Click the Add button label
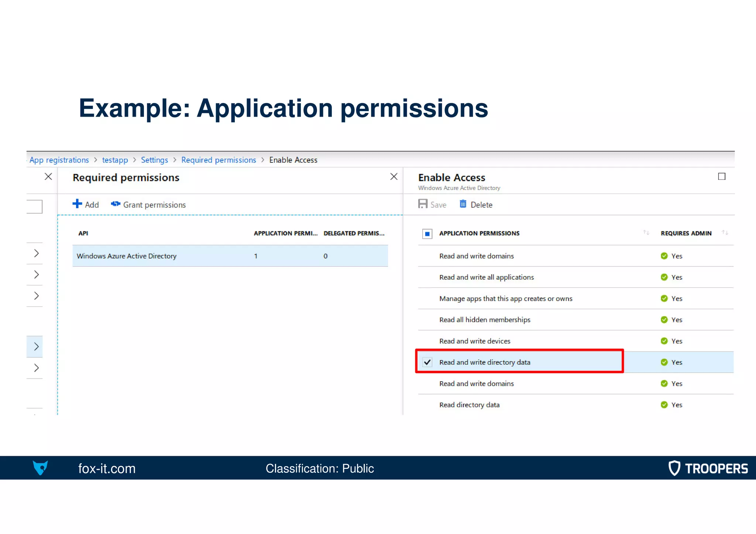756x534 pixels. coord(92,205)
